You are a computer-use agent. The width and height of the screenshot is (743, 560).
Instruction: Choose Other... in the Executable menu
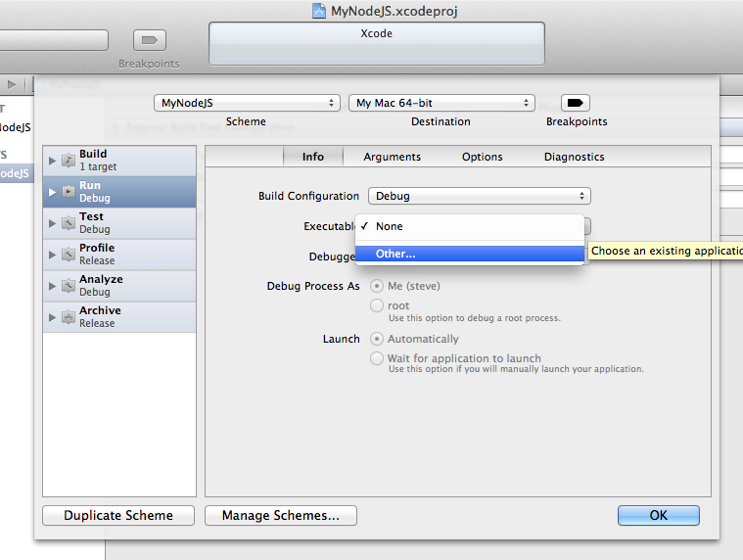pyautogui.click(x=470, y=254)
